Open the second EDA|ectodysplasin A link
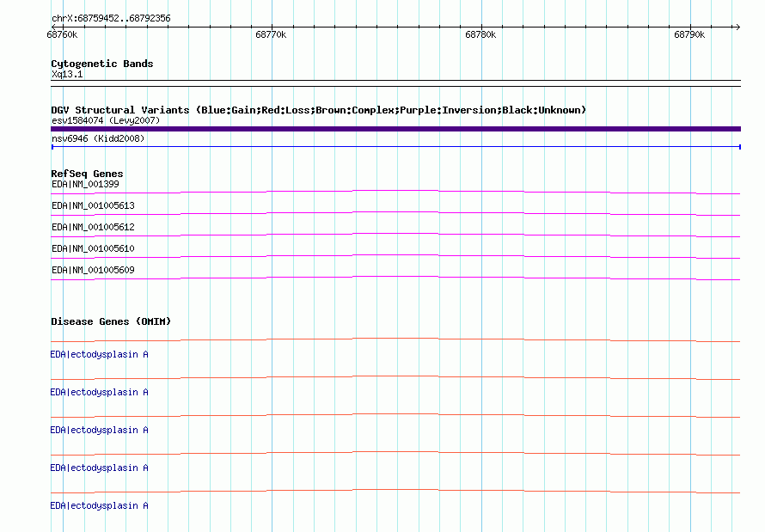Image resolution: width=765 pixels, height=532 pixels. point(99,393)
